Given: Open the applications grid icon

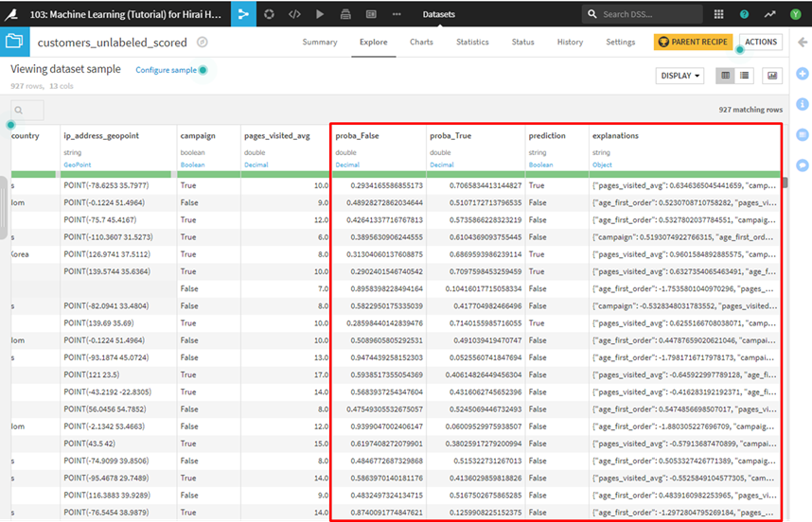Looking at the screenshot, I should click(x=719, y=14).
